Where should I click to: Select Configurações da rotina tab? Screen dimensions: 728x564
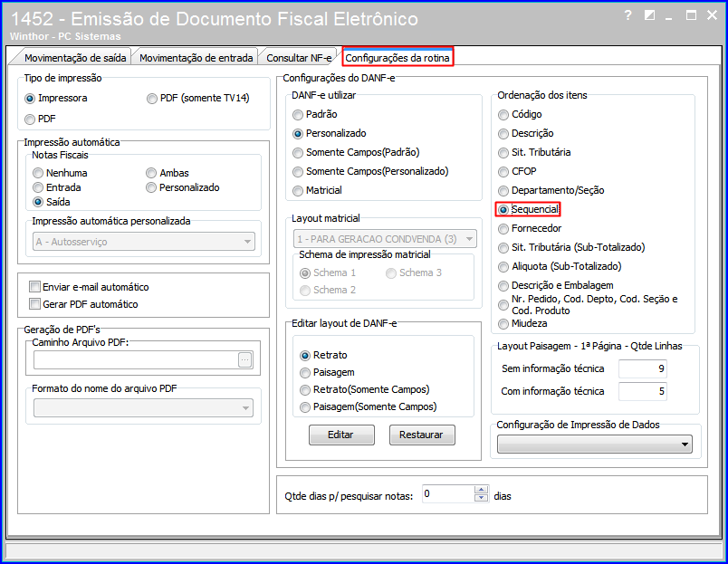398,58
